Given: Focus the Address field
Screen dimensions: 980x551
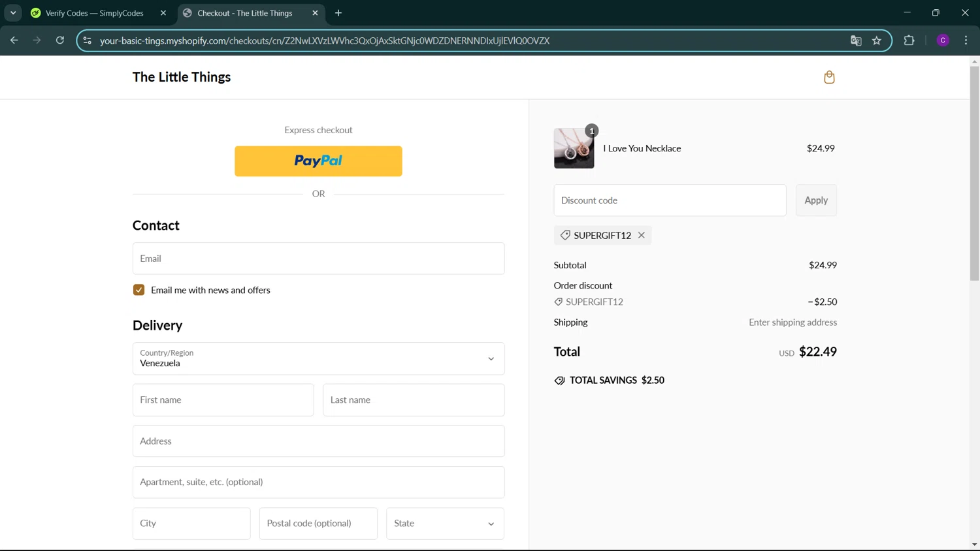Looking at the screenshot, I should 319,441.
